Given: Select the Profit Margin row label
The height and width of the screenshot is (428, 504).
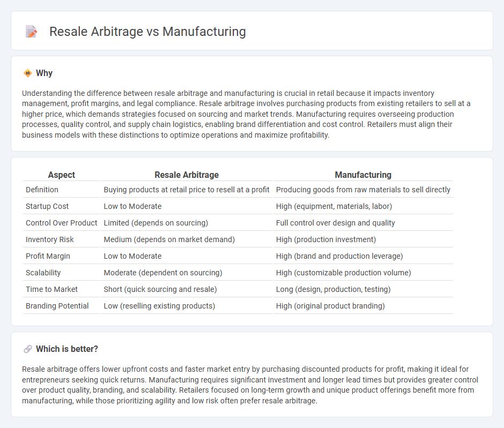Looking at the screenshot, I should pos(48,256).
